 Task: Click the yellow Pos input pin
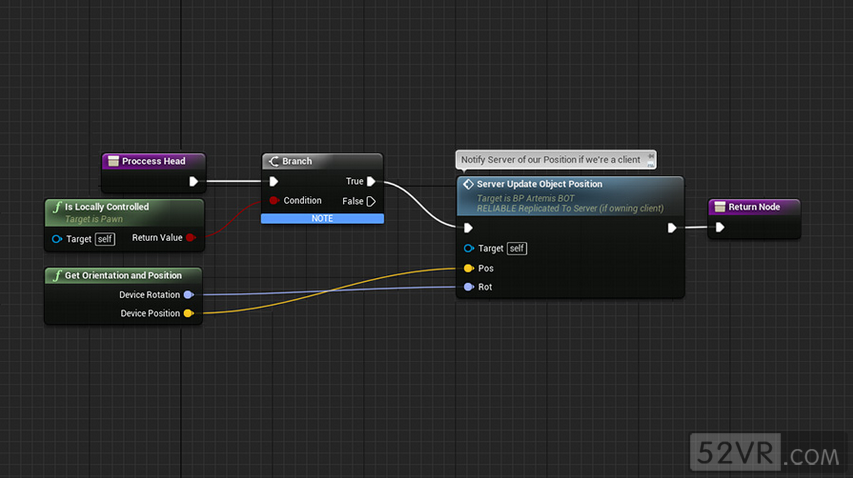(468, 268)
